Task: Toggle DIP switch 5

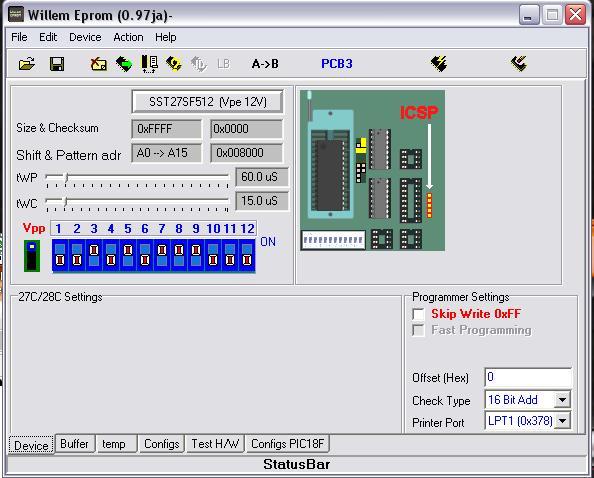Action: [x=128, y=256]
